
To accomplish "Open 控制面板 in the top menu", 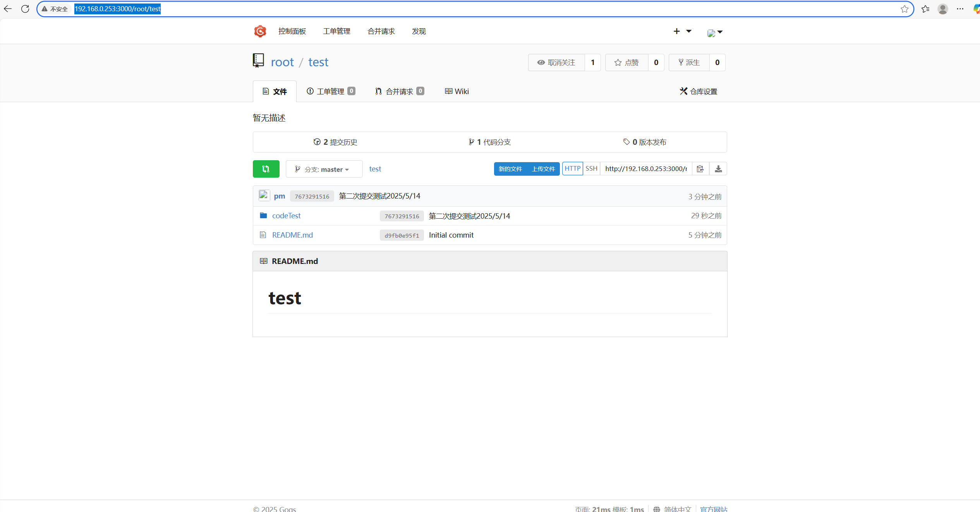I will click(x=292, y=31).
